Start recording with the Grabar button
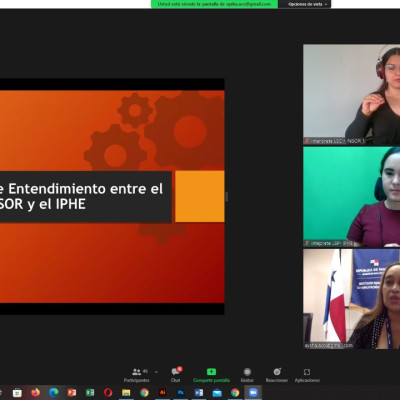Screen dimensions: 400x400 click(x=247, y=375)
